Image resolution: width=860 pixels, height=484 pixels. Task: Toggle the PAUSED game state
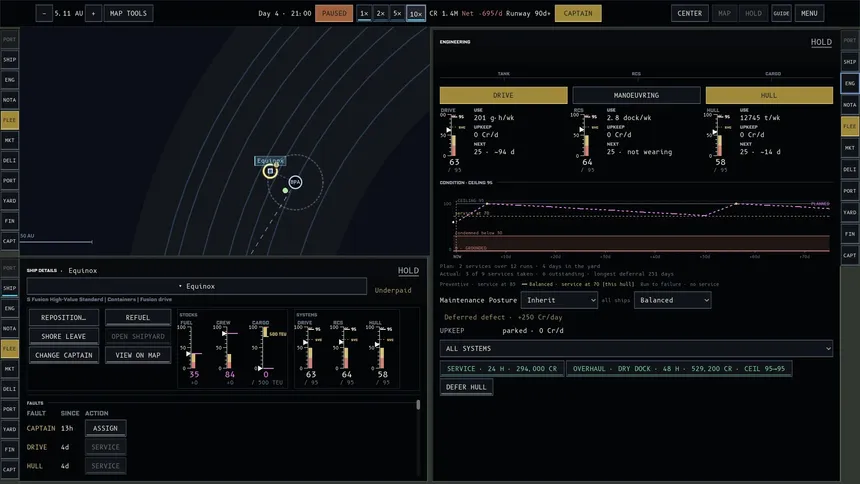click(334, 13)
